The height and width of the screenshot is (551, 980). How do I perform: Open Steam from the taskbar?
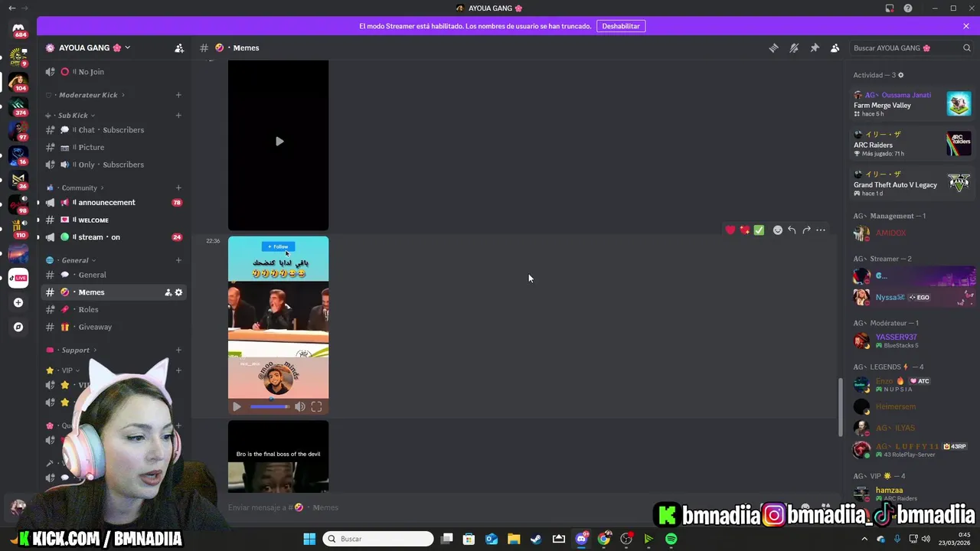click(x=536, y=539)
